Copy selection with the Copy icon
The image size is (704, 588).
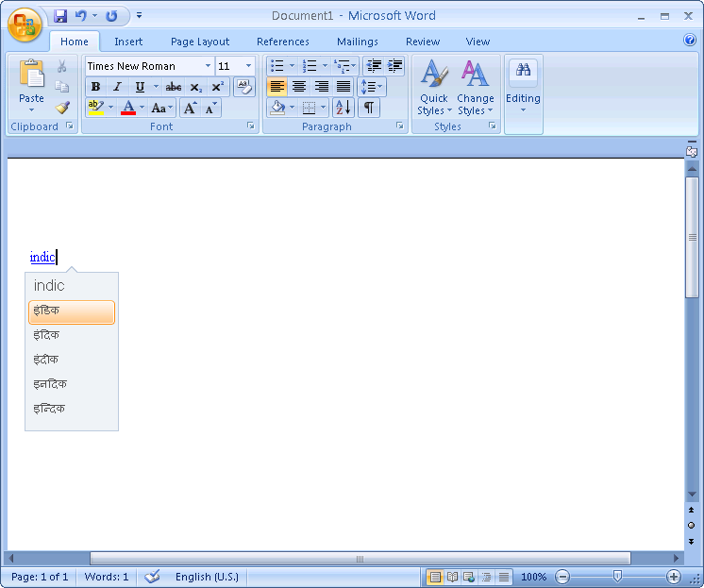61,86
